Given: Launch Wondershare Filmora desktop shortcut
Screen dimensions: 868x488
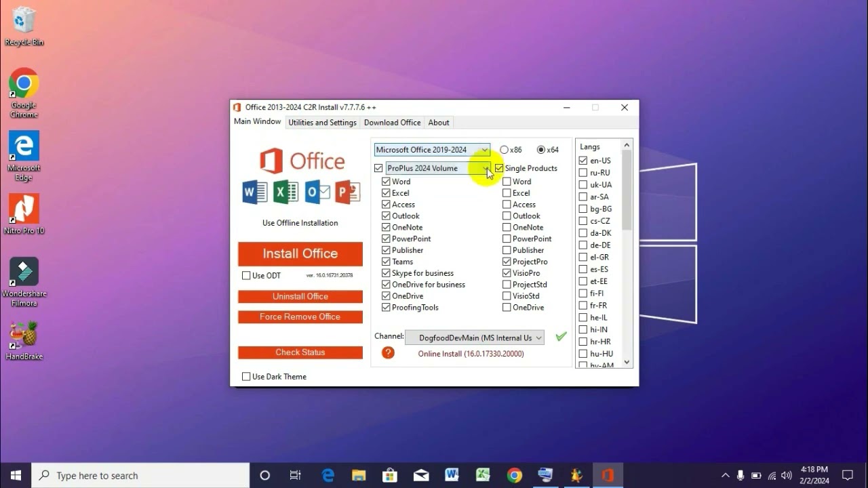Looking at the screenshot, I should tap(24, 282).
